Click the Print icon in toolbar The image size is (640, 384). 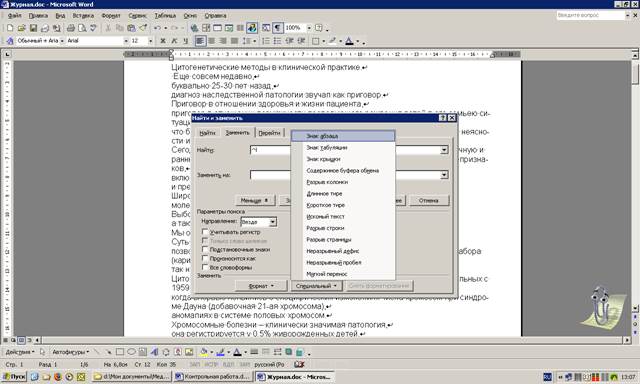pos(71,28)
